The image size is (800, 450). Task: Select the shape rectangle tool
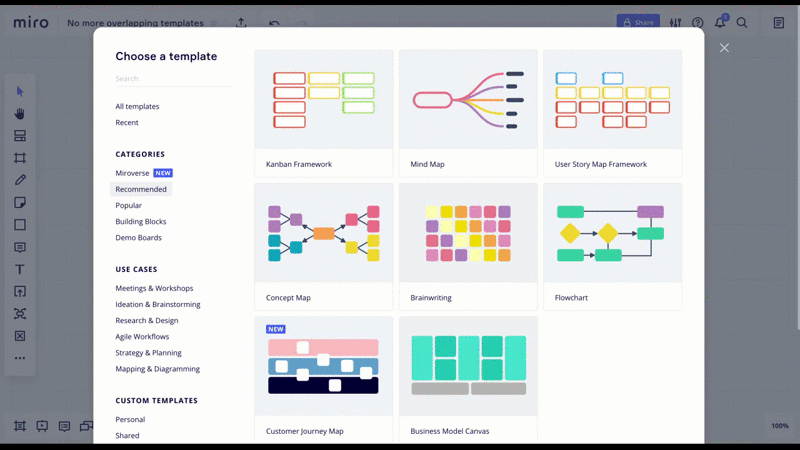coord(20,224)
